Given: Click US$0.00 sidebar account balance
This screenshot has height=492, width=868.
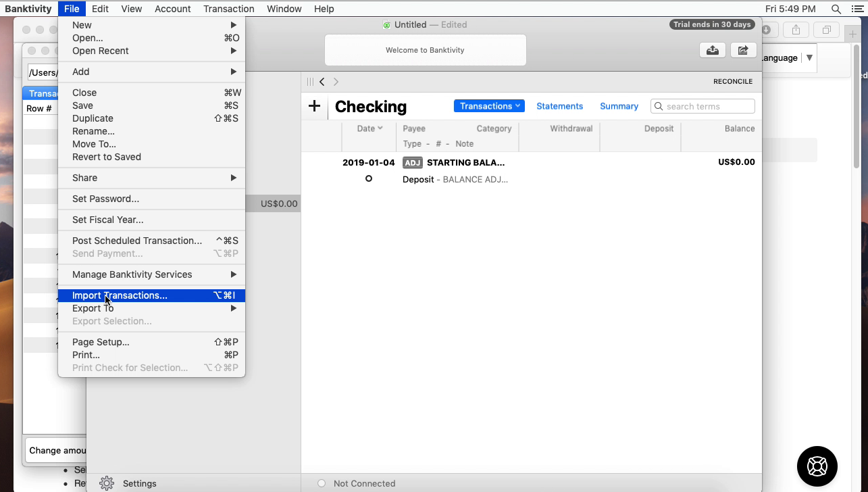Looking at the screenshot, I should pyautogui.click(x=279, y=203).
